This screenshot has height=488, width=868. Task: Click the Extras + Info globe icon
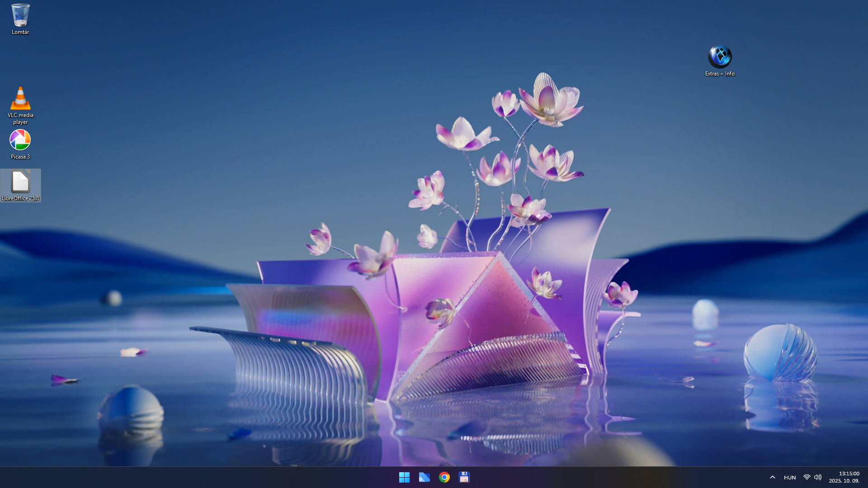coord(720,56)
